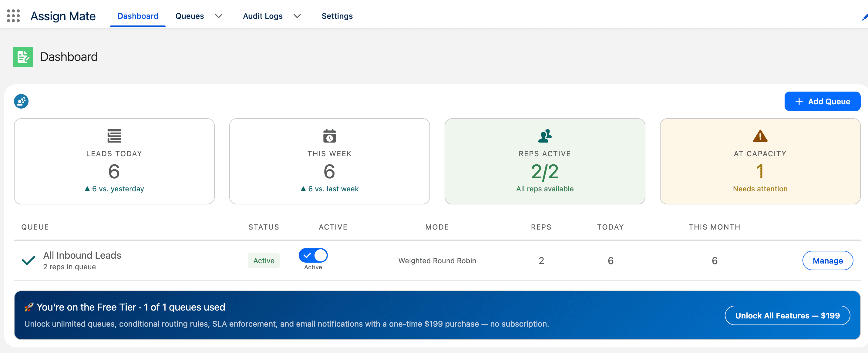Click the Reps value 2 in the queue row
The width and height of the screenshot is (868, 353).
(x=541, y=261)
